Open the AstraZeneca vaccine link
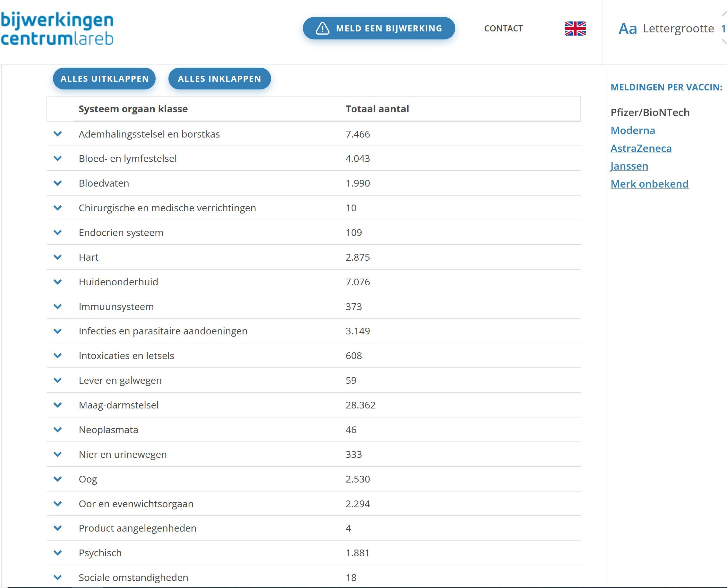727x588 pixels. click(641, 148)
